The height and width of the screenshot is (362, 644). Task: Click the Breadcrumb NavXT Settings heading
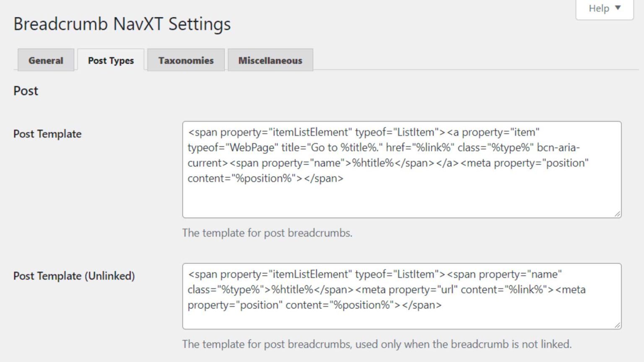coord(122,24)
